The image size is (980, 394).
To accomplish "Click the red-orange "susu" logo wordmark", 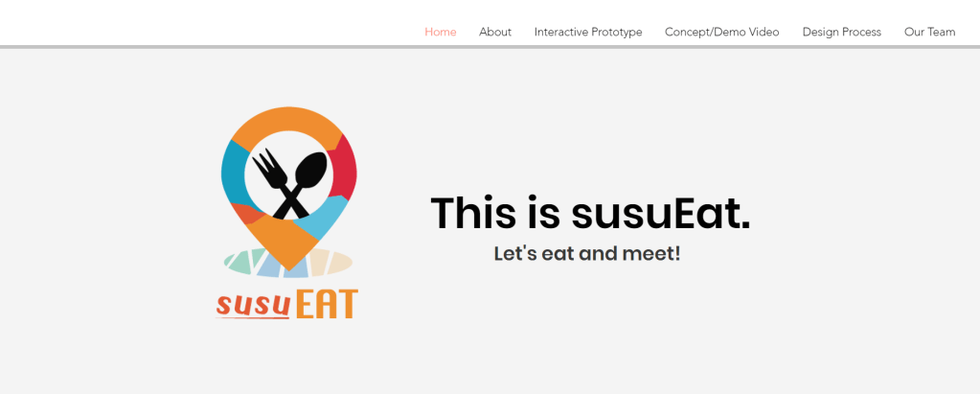I will click(x=253, y=305).
